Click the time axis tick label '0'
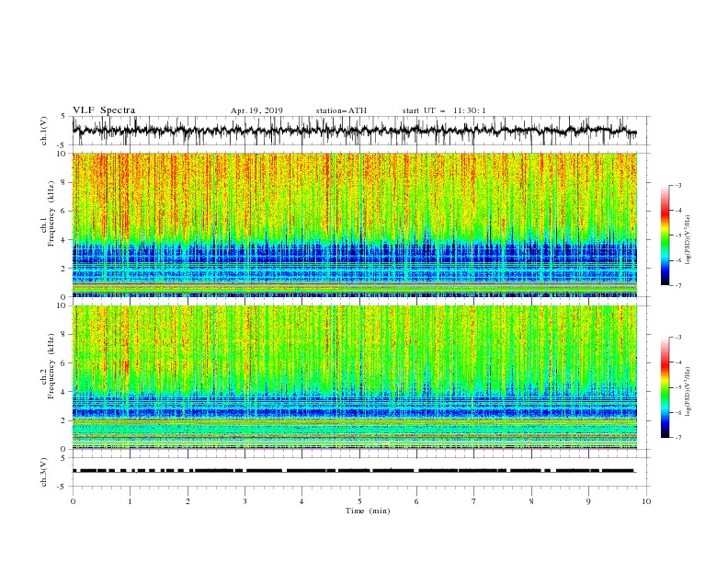Image resolution: width=728 pixels, height=563 pixels. point(73,501)
